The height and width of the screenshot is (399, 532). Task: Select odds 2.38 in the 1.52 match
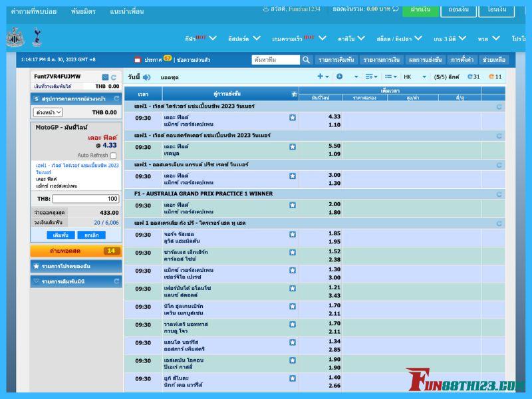coord(334,259)
